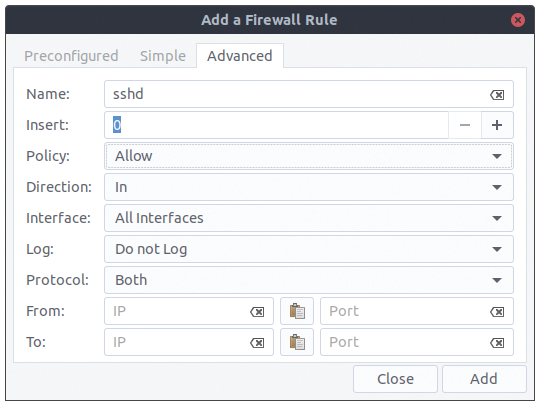540x406 pixels.
Task: Expand the Protocol dropdown set to Both
Action: tap(309, 280)
